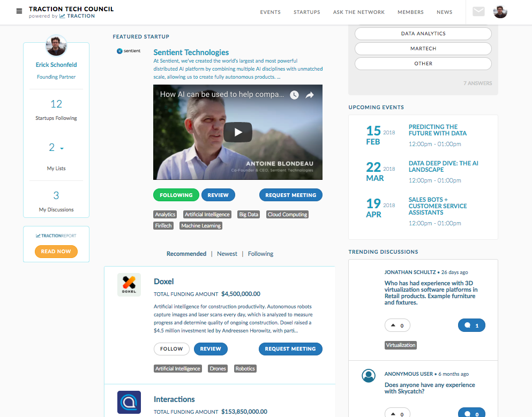The width and height of the screenshot is (532, 417).
Task: Click the Doxel company logo
Action: click(129, 284)
